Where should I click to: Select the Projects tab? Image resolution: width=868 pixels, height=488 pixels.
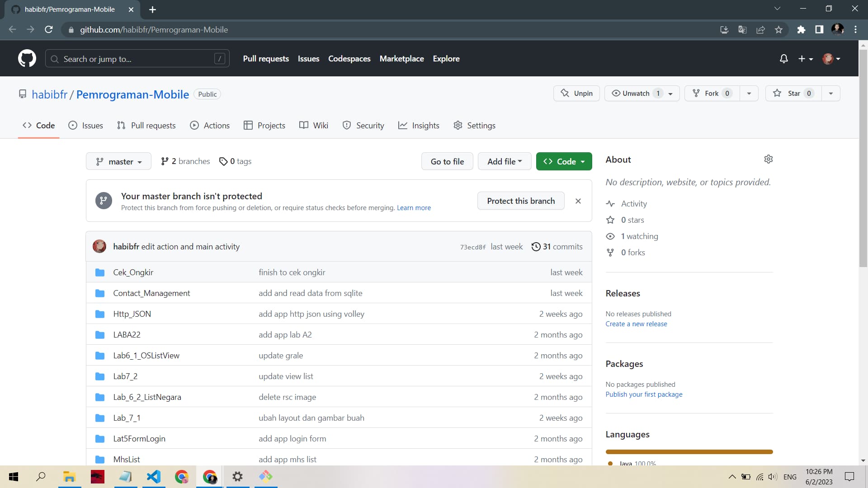(x=271, y=125)
